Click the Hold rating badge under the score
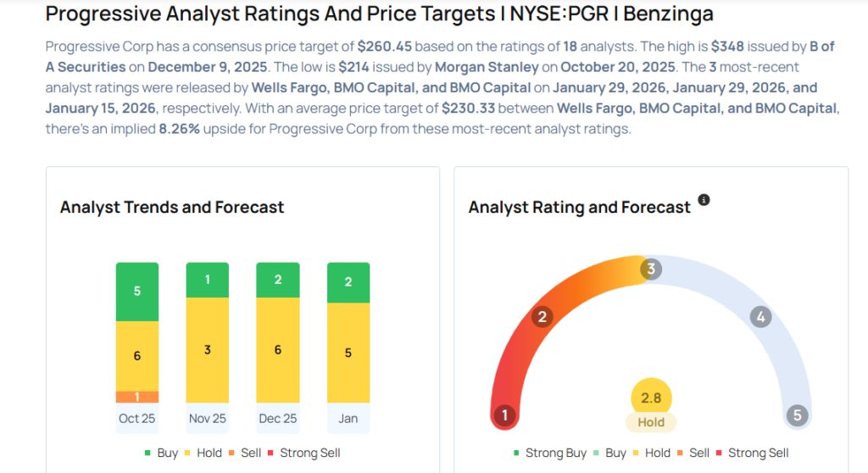The image size is (868, 473). click(651, 421)
